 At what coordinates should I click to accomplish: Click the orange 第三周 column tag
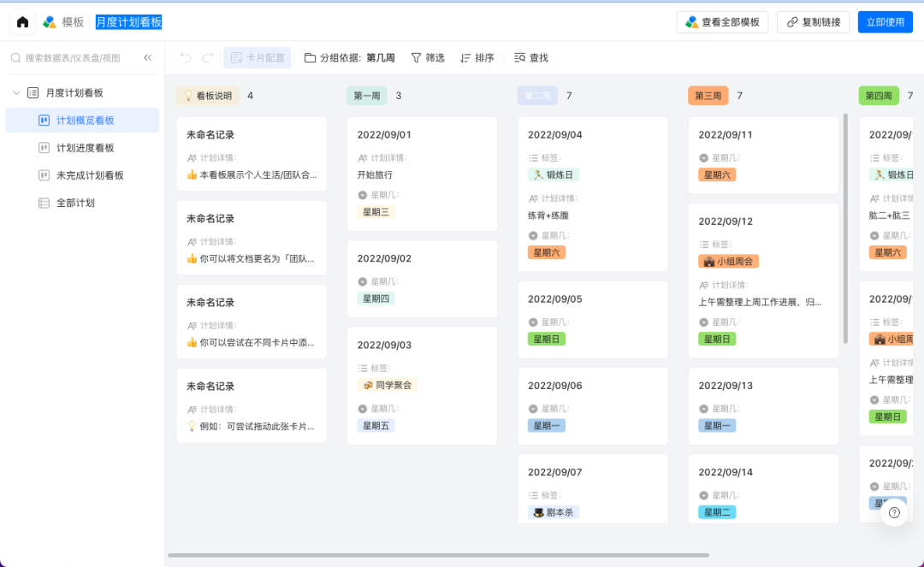(x=708, y=96)
